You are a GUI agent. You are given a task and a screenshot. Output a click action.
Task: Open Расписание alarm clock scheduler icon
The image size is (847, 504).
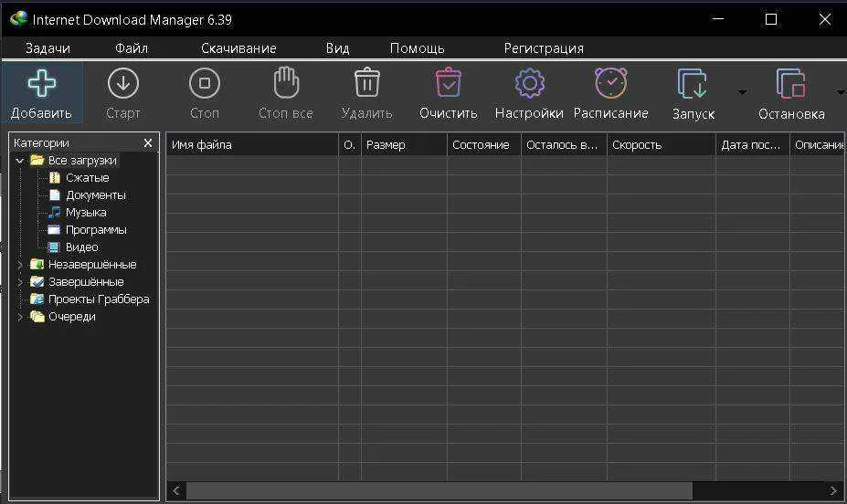tap(611, 83)
